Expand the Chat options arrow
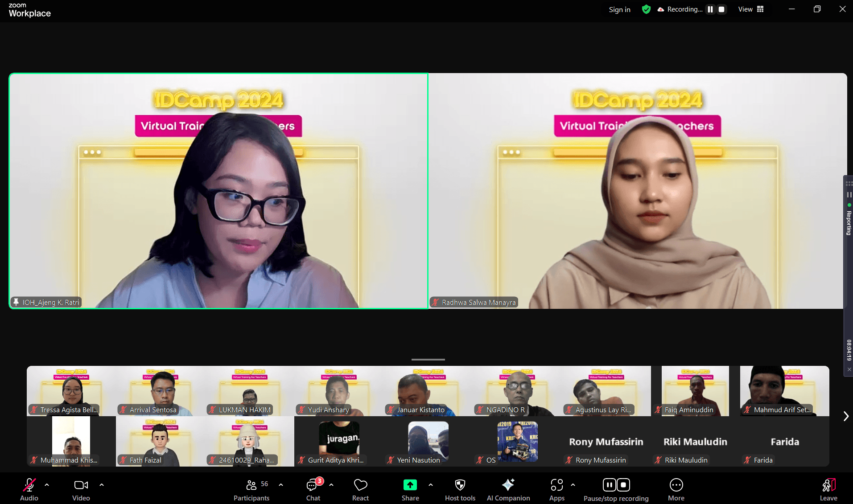 (x=331, y=485)
